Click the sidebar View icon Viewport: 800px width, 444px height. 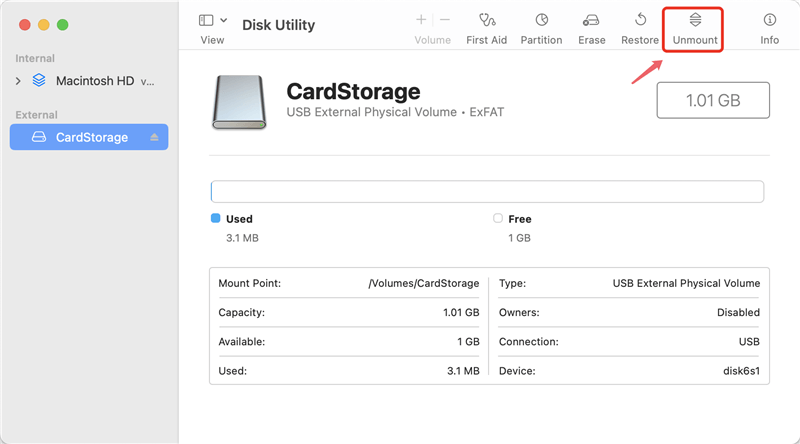(206, 20)
